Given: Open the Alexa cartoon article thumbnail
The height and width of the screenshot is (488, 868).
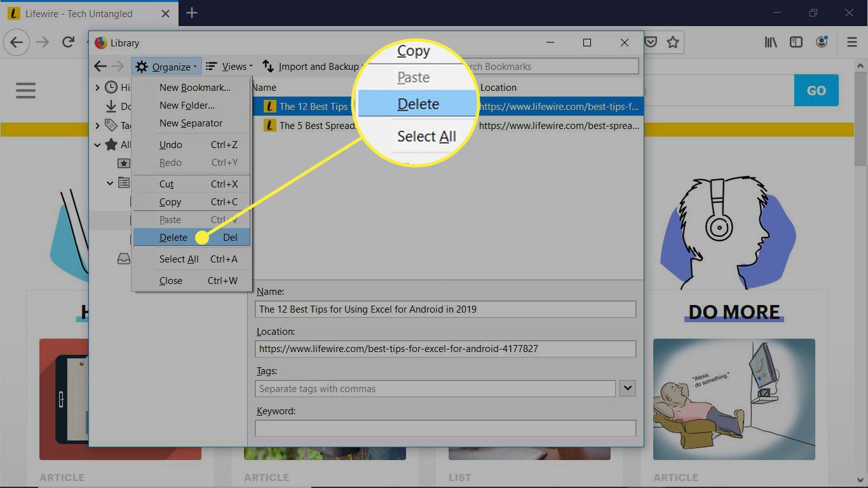Looking at the screenshot, I should pyautogui.click(x=734, y=399).
